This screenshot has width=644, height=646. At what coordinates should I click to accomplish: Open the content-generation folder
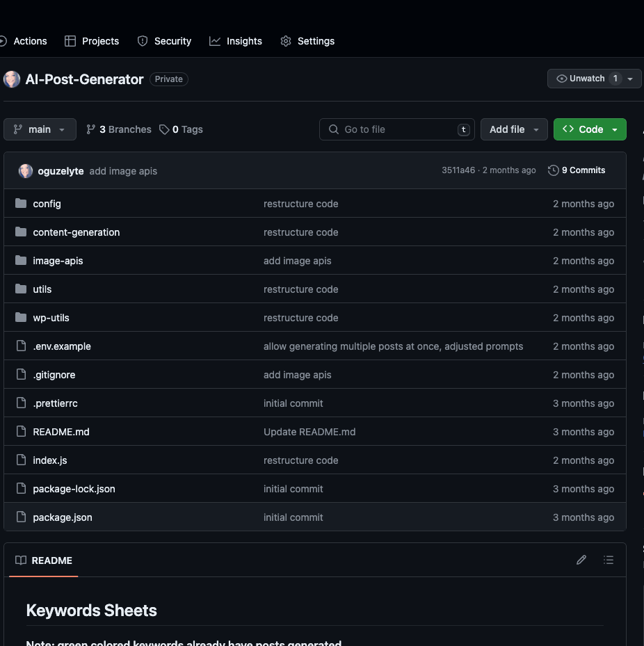(77, 232)
